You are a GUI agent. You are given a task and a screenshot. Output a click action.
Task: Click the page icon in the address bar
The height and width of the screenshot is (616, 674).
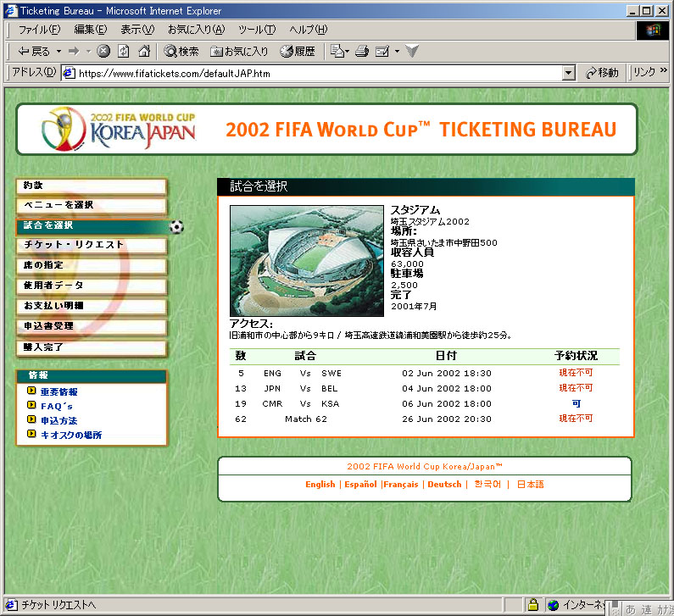point(69,74)
